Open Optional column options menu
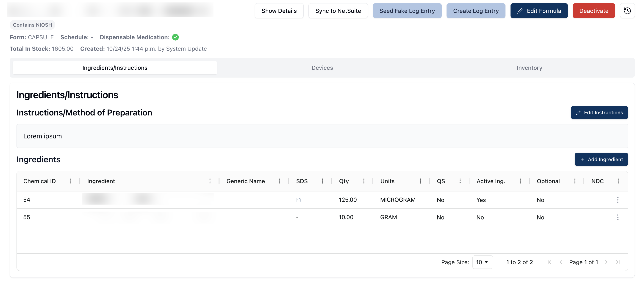644x286 pixels. (575, 181)
